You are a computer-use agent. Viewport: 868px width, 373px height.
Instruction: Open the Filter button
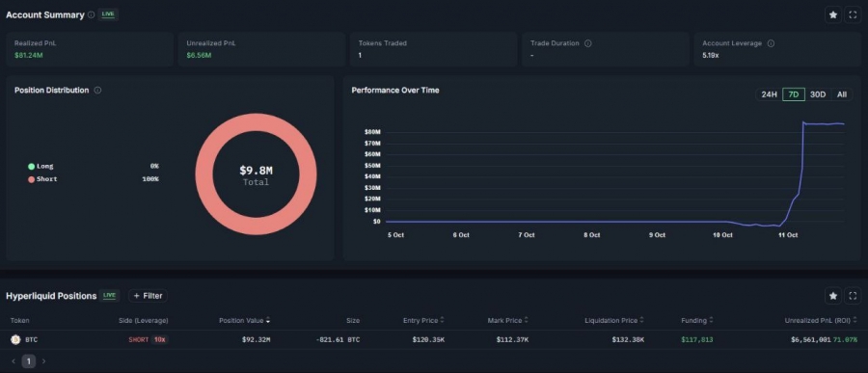tap(148, 296)
